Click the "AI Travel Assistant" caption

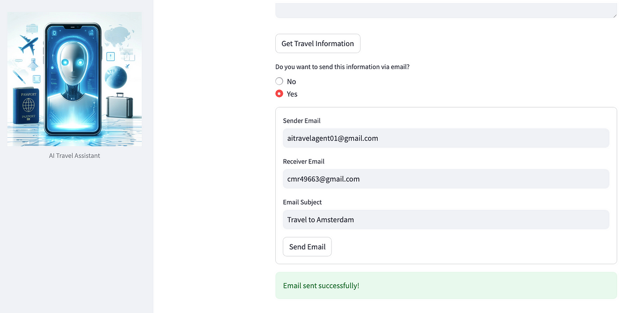[x=75, y=156]
